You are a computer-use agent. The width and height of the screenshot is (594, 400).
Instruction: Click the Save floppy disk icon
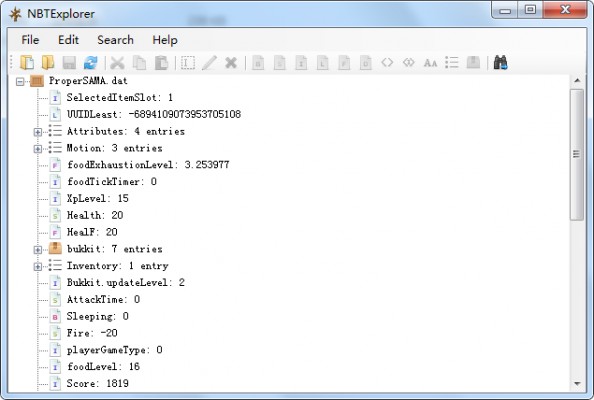click(x=69, y=62)
